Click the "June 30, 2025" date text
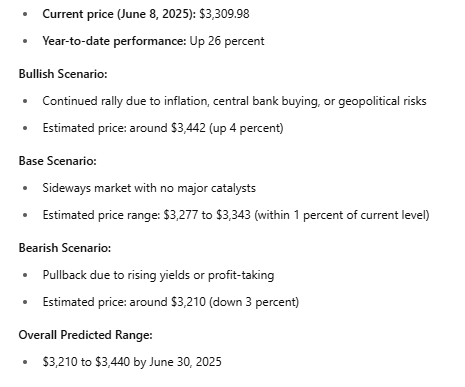The image size is (465, 387). pos(185,362)
